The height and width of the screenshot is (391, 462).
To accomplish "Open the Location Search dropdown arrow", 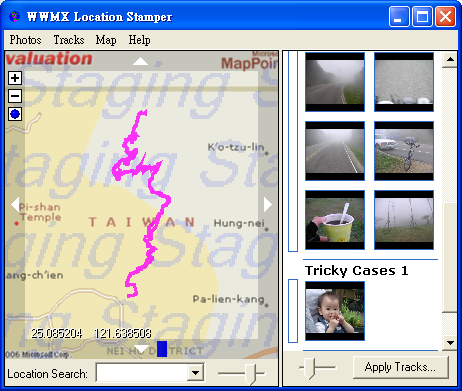I will (195, 373).
